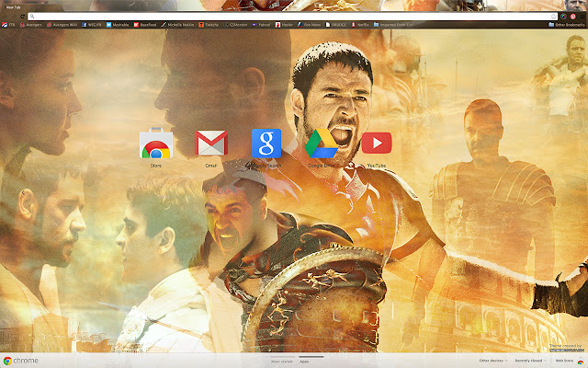Expand the Other Bookmarks folder
Screen dimensions: 588x368
coord(567,25)
